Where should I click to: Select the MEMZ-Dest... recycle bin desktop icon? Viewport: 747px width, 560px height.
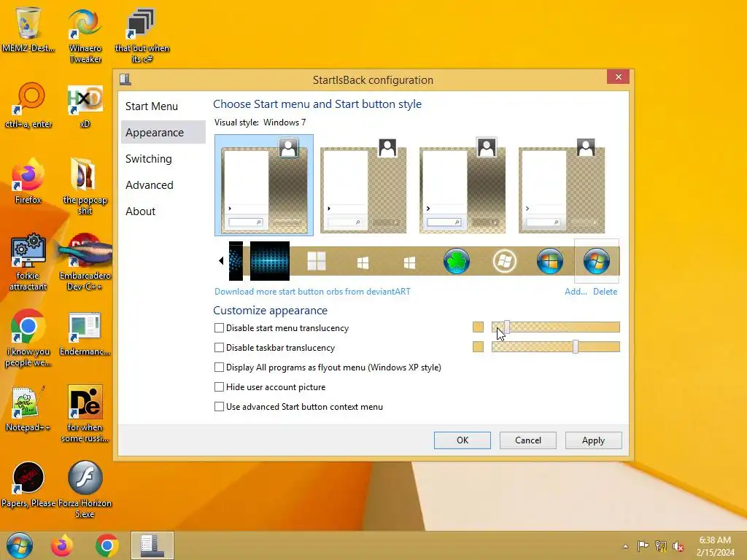click(x=28, y=29)
